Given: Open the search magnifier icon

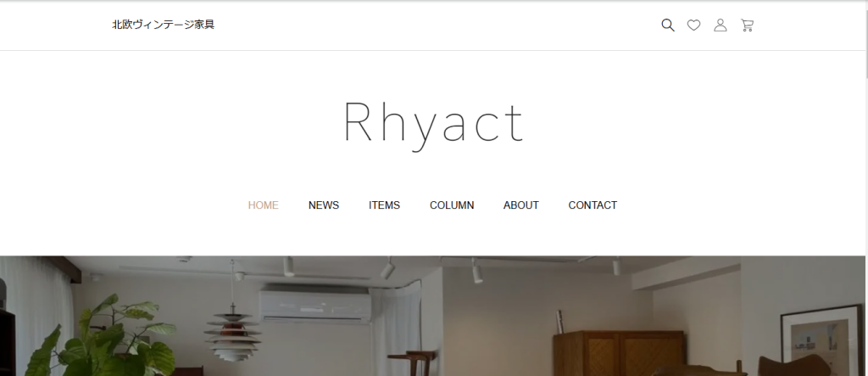Looking at the screenshot, I should click(668, 25).
